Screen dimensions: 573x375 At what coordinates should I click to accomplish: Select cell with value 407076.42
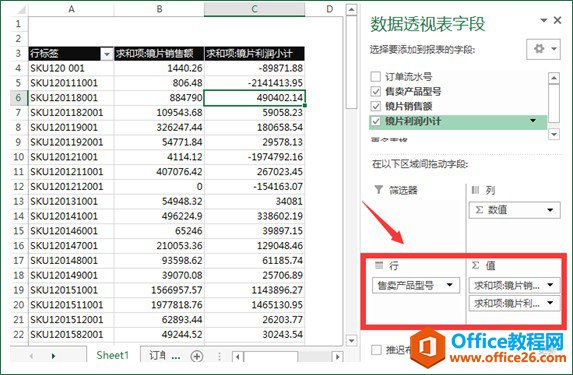(x=159, y=172)
